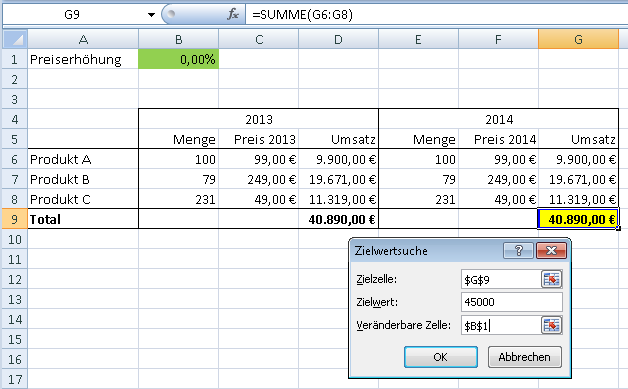
Task: Select the 2013 heading cell
Action: [259, 119]
